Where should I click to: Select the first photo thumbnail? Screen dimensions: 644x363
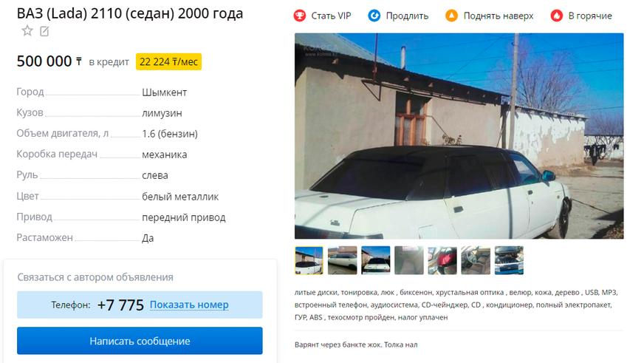pyautogui.click(x=309, y=260)
